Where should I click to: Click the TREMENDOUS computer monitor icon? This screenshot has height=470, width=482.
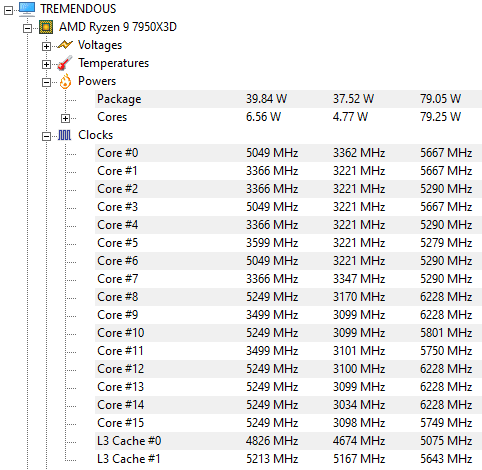tap(27, 9)
